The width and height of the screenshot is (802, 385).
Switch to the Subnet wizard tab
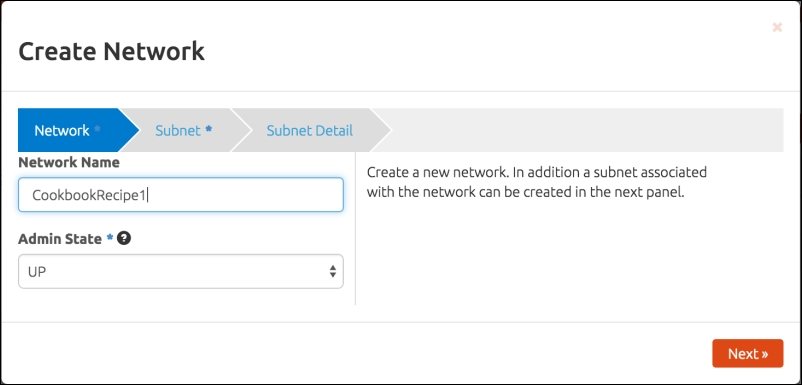pos(184,130)
